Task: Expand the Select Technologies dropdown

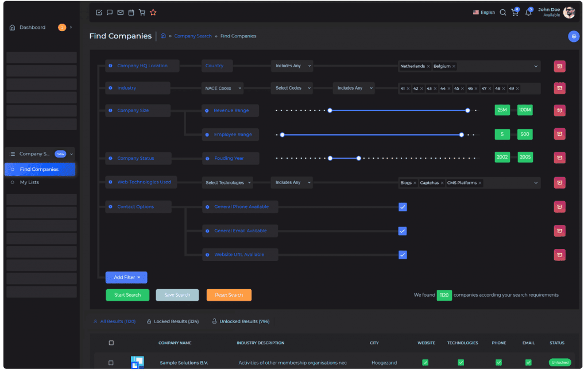Action: click(x=228, y=183)
